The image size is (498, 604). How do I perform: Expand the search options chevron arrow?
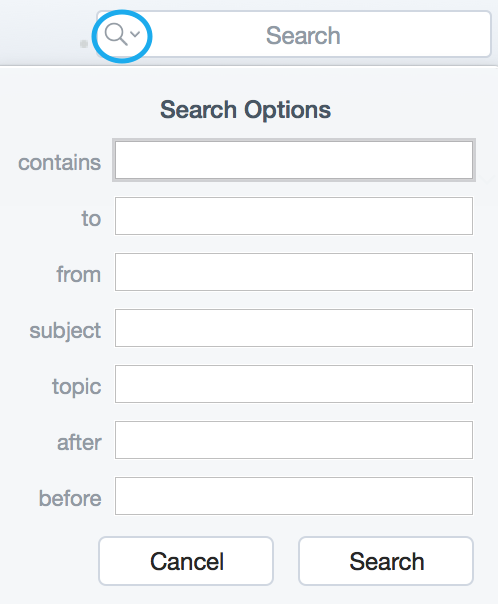135,34
